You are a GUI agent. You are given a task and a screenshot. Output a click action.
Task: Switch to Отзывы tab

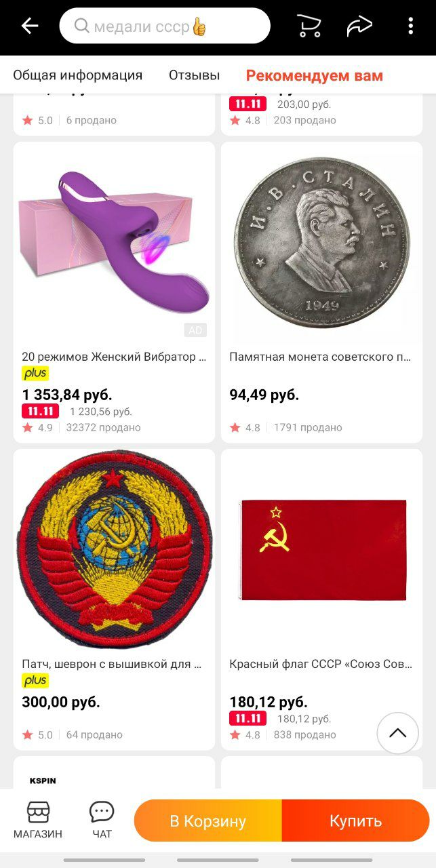194,75
